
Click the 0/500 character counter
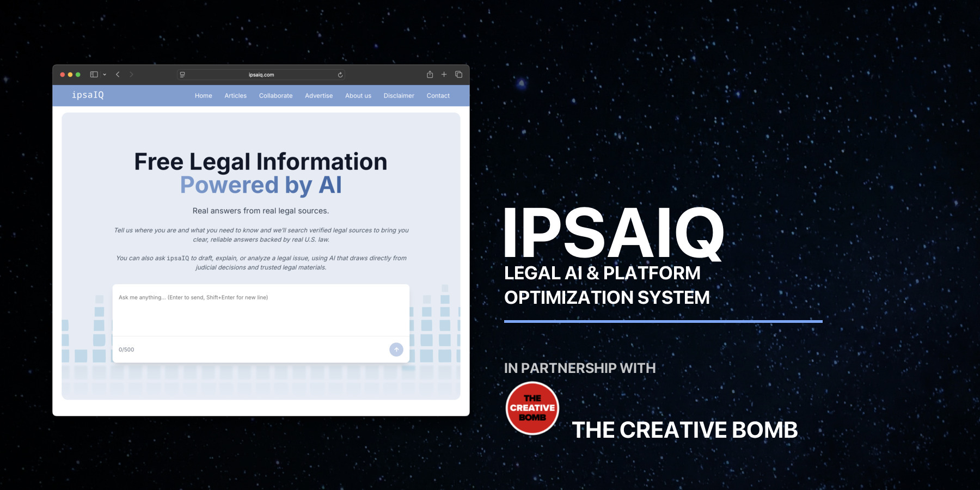[x=126, y=350]
